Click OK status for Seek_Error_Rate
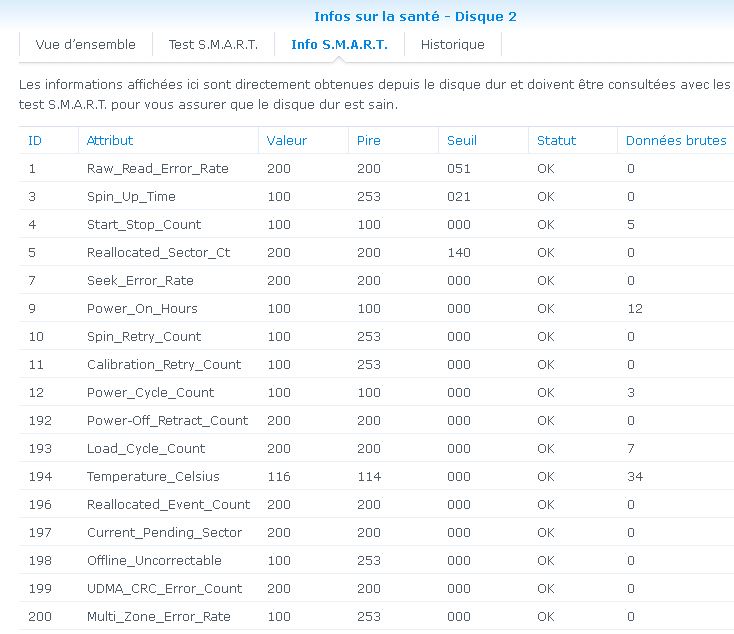The width and height of the screenshot is (734, 634). coord(545,280)
